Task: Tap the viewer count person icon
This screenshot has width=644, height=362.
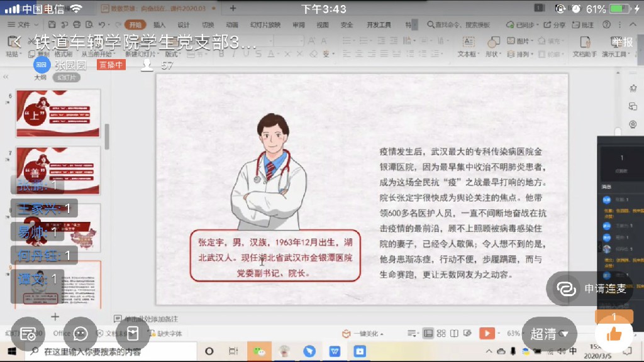Action: [x=147, y=65]
